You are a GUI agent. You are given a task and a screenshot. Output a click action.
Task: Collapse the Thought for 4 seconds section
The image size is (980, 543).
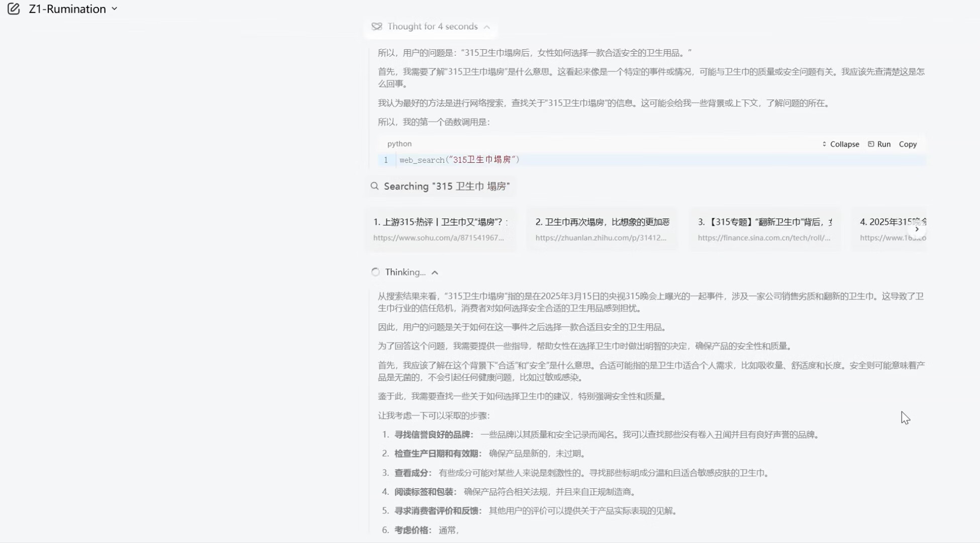(486, 27)
